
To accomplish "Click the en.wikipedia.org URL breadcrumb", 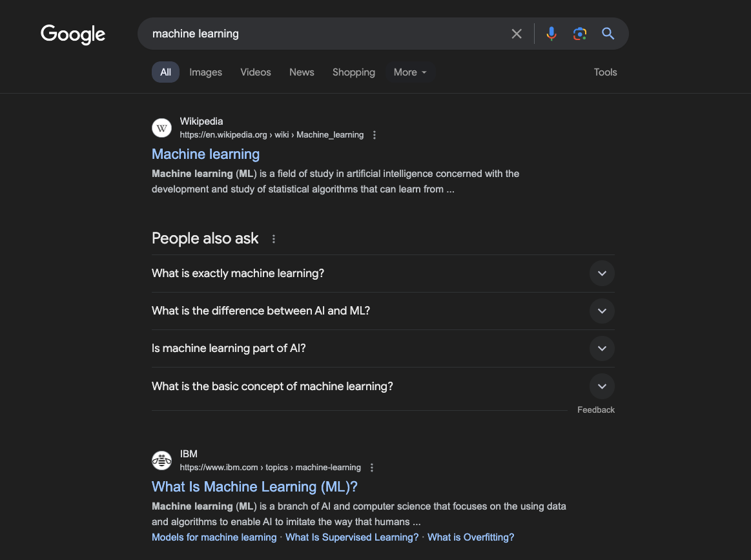I will point(272,135).
